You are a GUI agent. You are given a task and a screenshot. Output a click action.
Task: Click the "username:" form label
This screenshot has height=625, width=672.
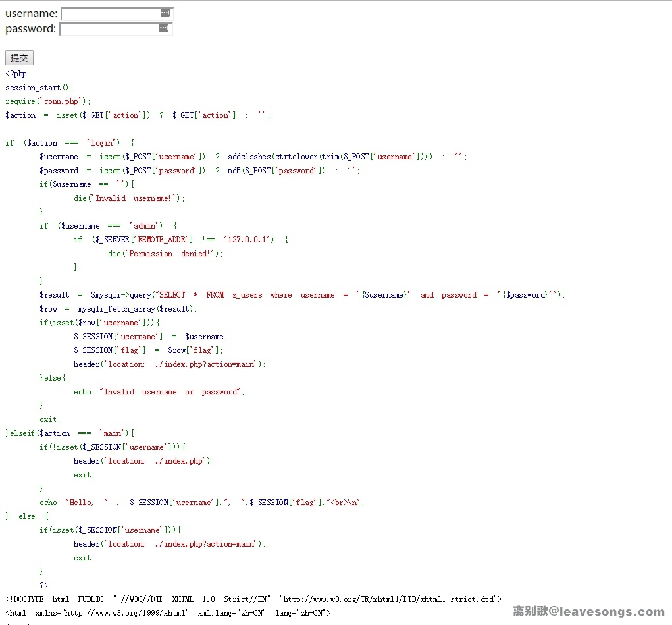pyautogui.click(x=31, y=13)
